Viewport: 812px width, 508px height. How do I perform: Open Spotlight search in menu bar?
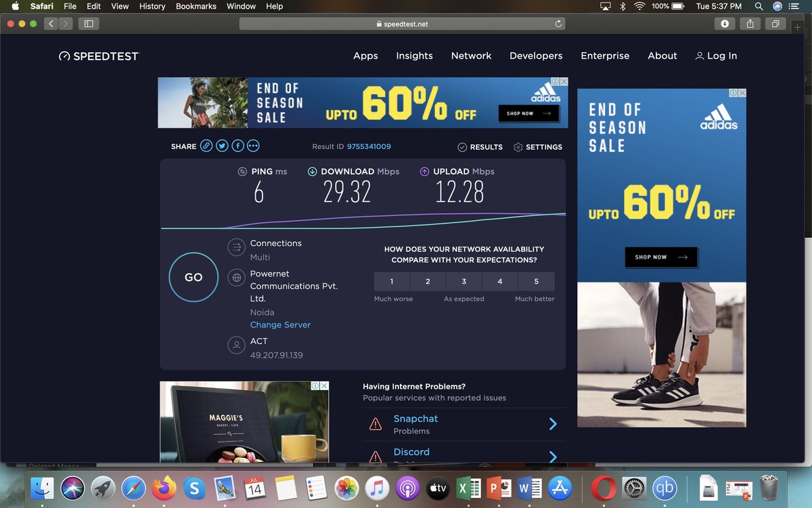[x=759, y=6]
